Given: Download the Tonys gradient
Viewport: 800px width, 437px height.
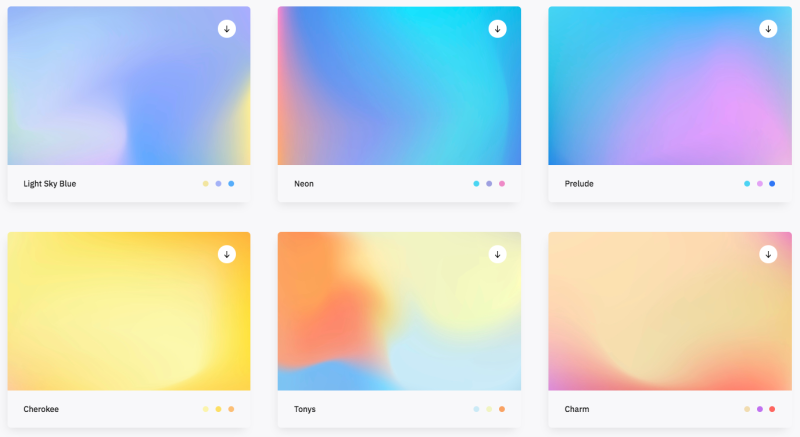Looking at the screenshot, I should pos(497,254).
